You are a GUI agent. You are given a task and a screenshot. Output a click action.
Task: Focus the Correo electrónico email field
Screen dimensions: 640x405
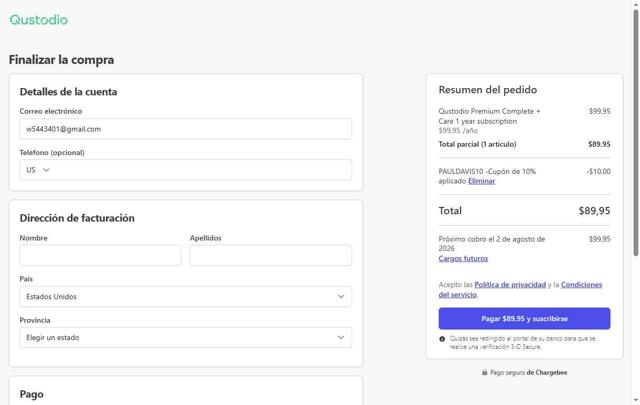pyautogui.click(x=185, y=129)
